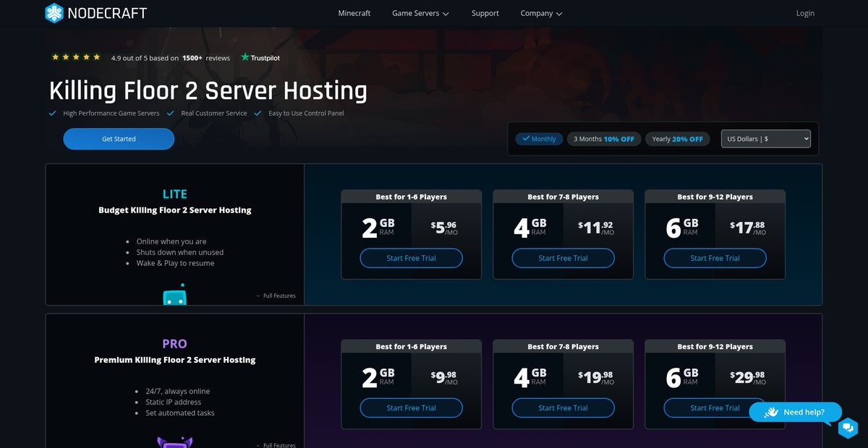Click the PRO Best for 7-8 Players header
This screenshot has width=868, height=448.
pos(563,346)
